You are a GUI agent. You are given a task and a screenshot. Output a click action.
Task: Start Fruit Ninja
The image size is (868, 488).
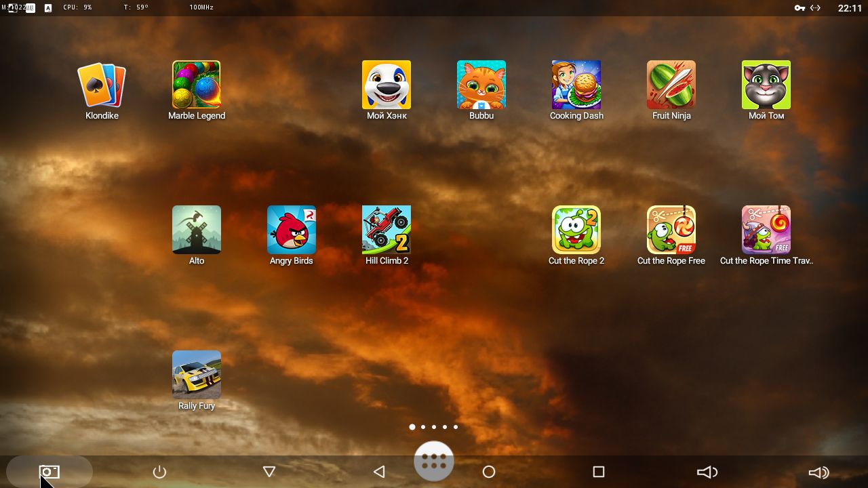click(671, 85)
